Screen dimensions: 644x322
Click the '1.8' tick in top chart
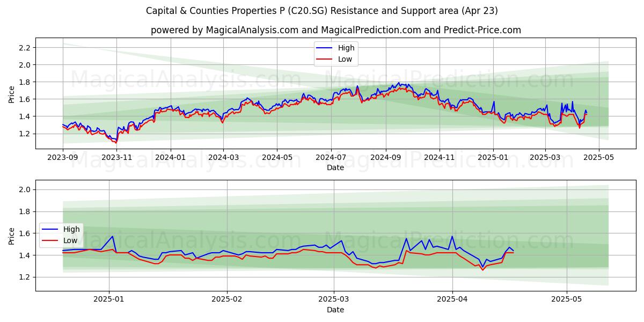tap(25, 82)
